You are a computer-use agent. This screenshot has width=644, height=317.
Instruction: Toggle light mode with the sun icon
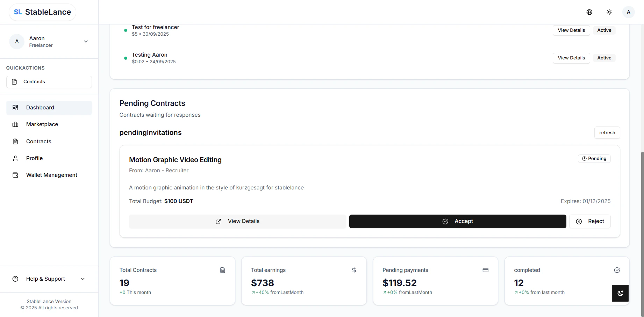[609, 12]
